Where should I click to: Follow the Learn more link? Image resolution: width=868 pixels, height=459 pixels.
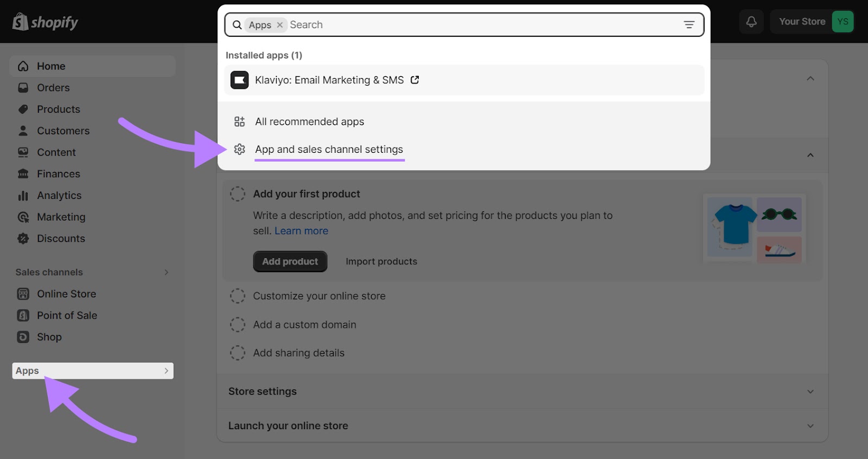click(301, 231)
